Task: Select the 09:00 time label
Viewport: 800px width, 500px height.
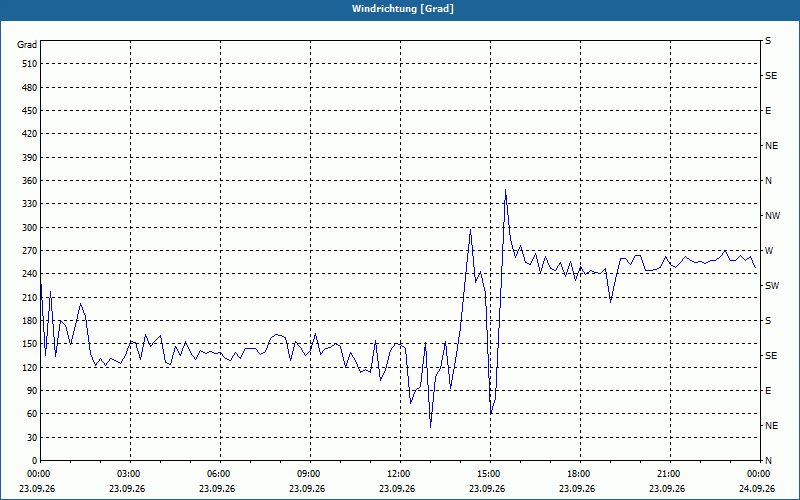Action: coord(310,474)
